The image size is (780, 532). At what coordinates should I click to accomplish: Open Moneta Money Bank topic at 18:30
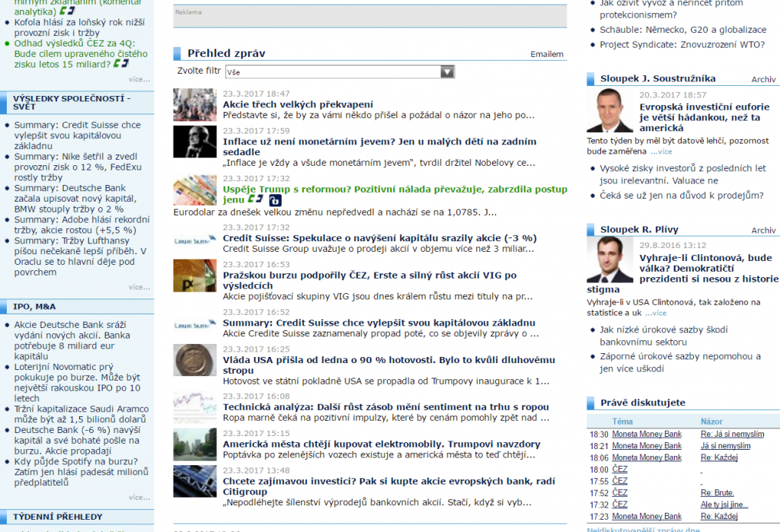click(647, 434)
